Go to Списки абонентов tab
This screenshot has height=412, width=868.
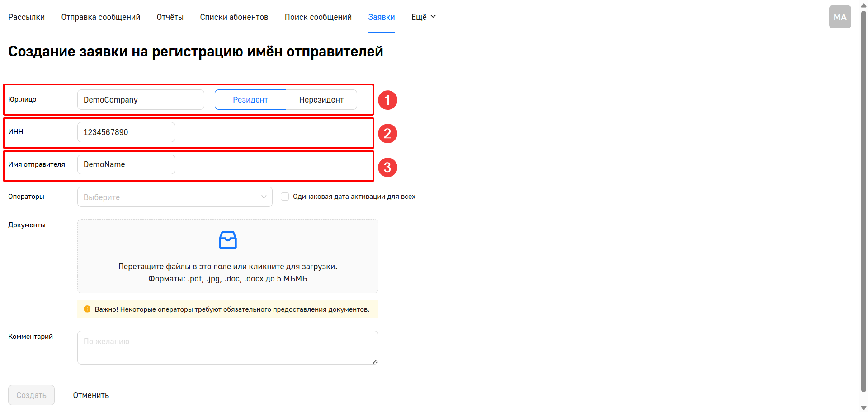pos(234,17)
